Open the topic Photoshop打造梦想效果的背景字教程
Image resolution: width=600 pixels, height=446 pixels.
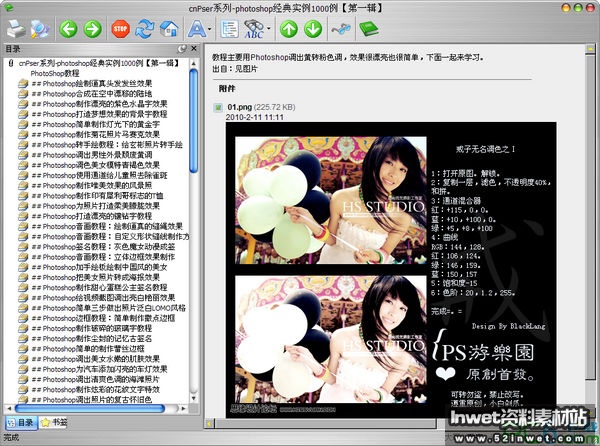tap(99, 114)
